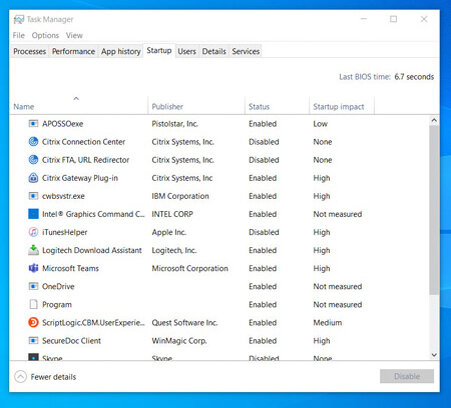Switch to the Performance tab
This screenshot has height=408, width=451.
click(73, 51)
